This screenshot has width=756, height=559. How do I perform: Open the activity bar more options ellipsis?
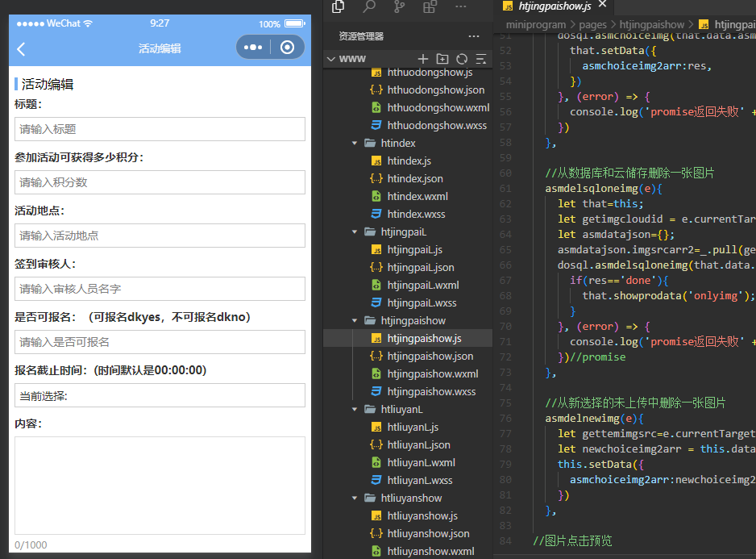click(460, 6)
